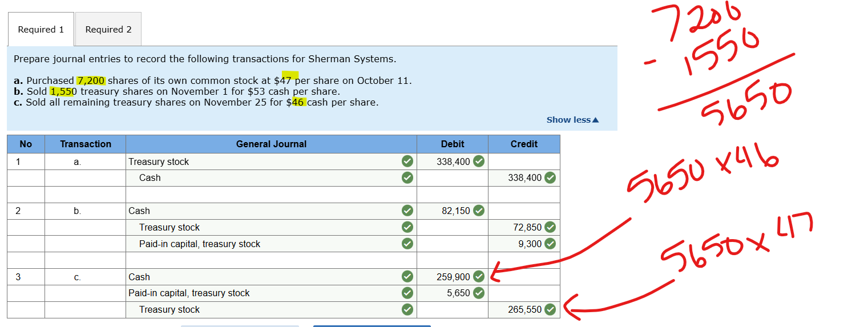Click checkmark next to 72,850 credit

[550, 227]
